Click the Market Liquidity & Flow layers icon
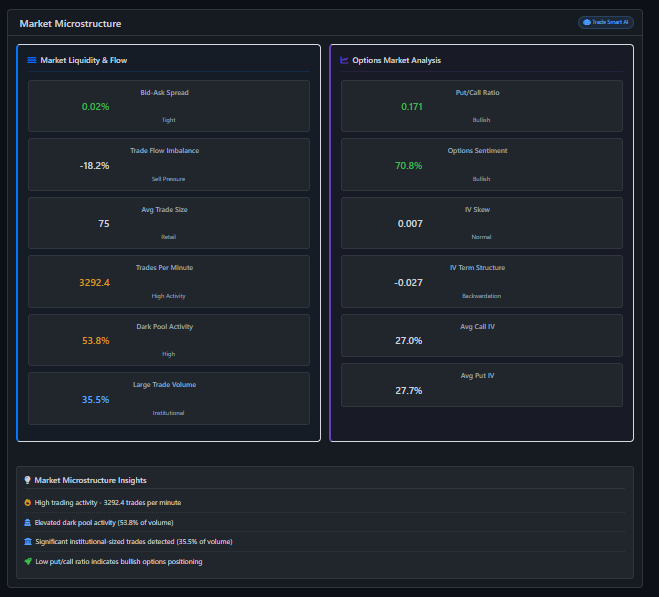The width and height of the screenshot is (659, 597). point(32,61)
